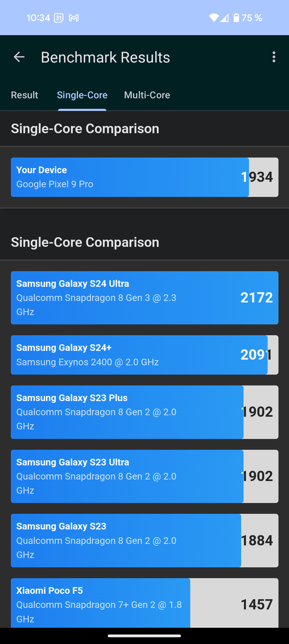
Task: Tap the Wi-Fi status icon
Action: tap(214, 18)
